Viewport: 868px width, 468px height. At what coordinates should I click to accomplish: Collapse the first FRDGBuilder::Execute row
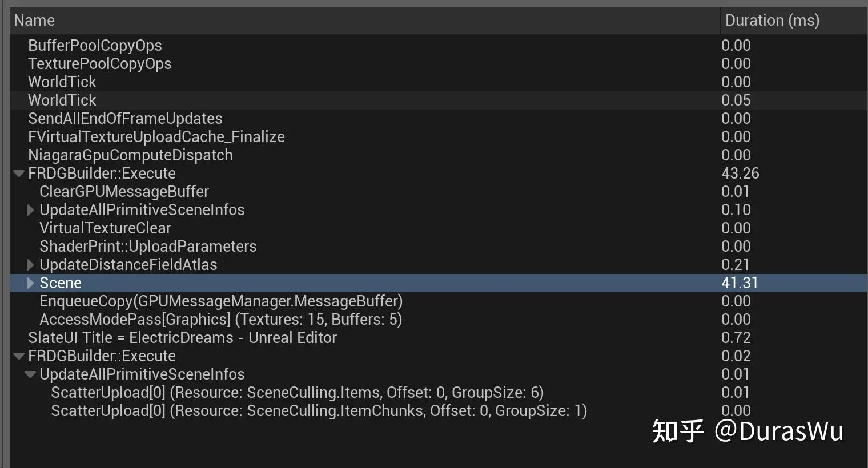coord(19,174)
